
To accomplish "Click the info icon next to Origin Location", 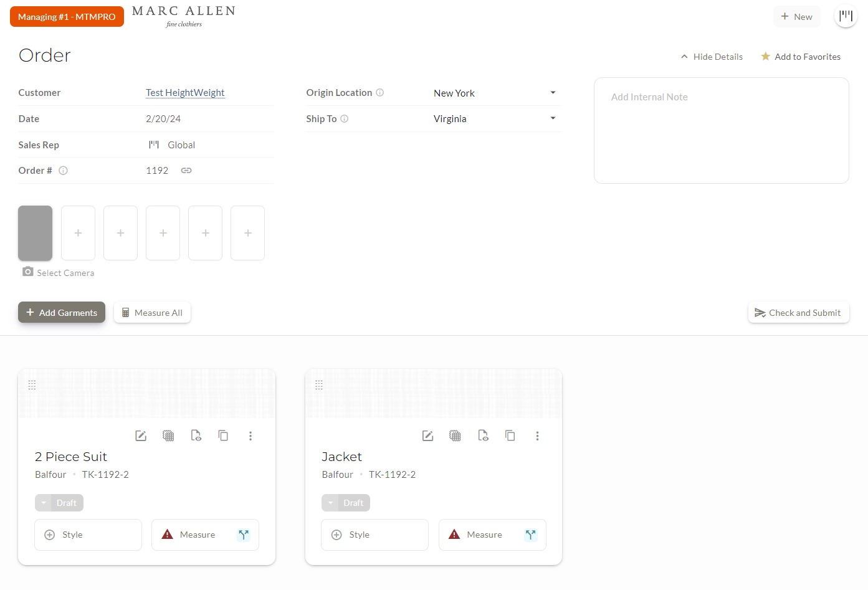I will (x=380, y=93).
